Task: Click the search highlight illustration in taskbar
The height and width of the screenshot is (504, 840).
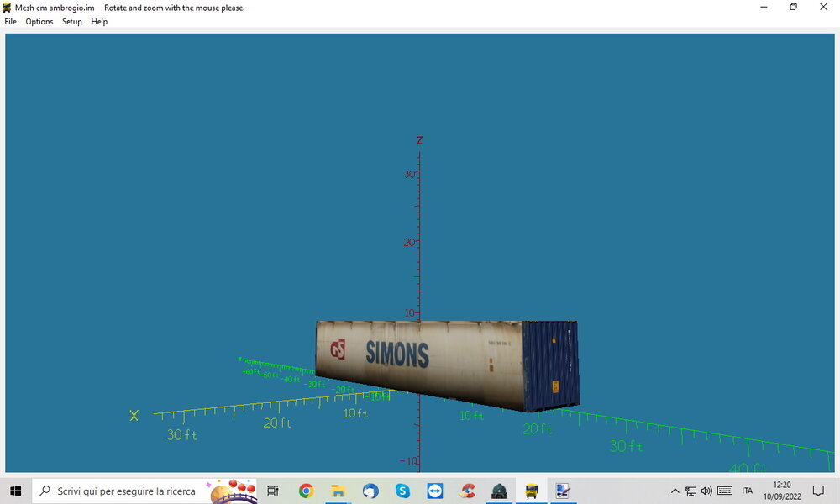Action: pos(233,491)
